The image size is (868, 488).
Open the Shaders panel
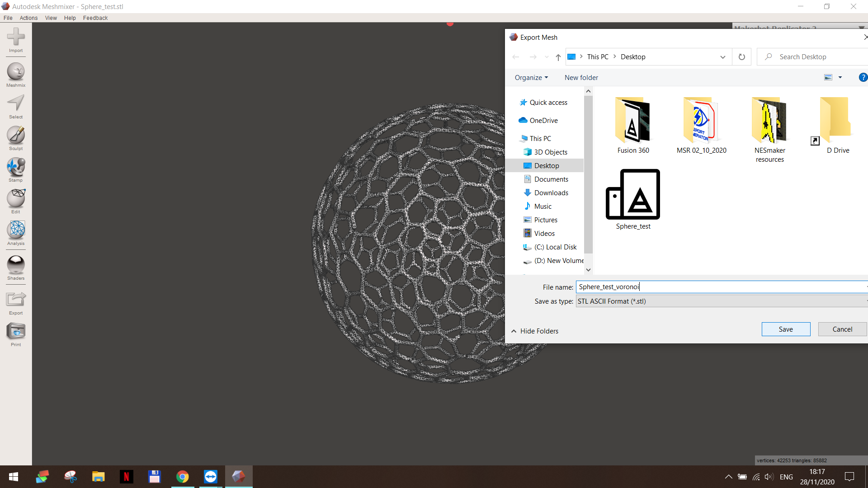point(16,265)
